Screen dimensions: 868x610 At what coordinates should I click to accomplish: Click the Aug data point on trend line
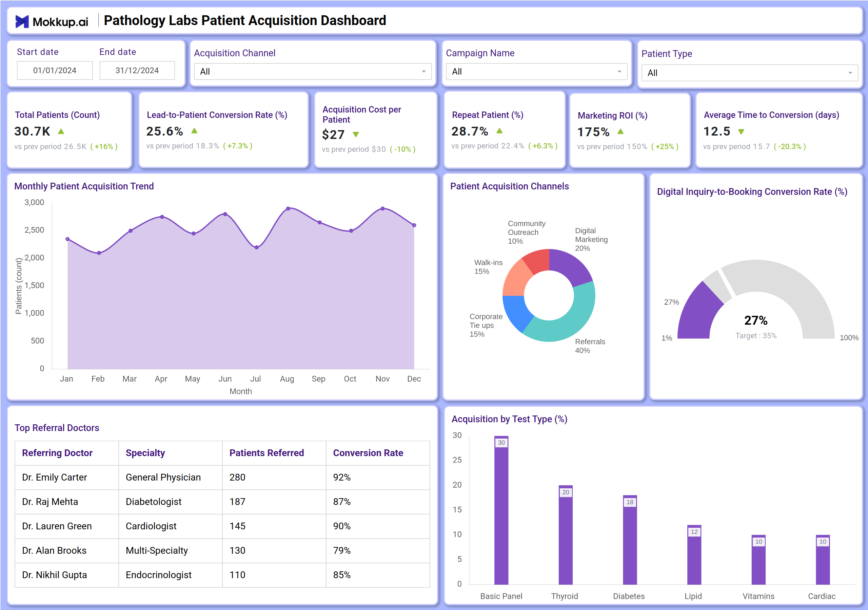pos(288,208)
